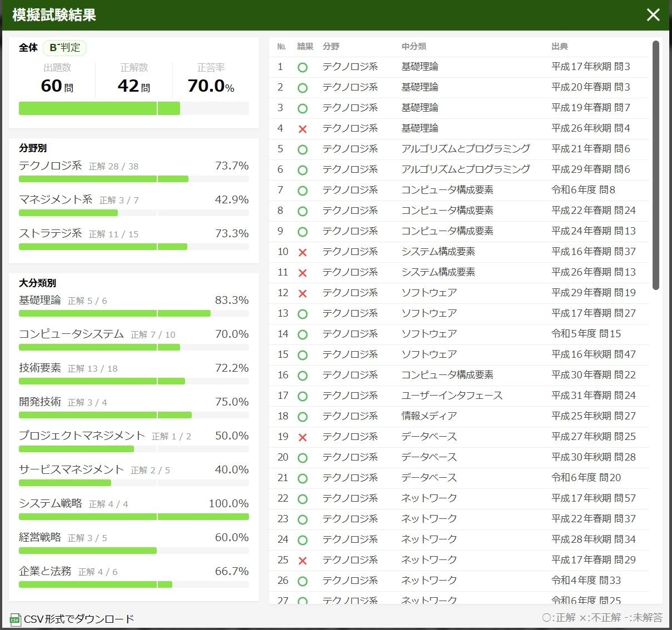
Task: Click the マネジメント系 category label
Action: pyautogui.click(x=56, y=199)
